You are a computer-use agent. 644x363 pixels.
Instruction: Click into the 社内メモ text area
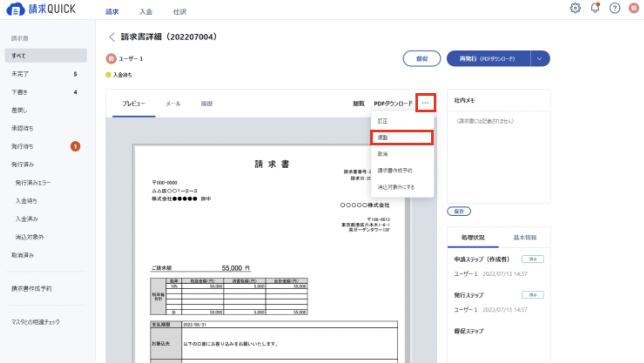click(499, 157)
